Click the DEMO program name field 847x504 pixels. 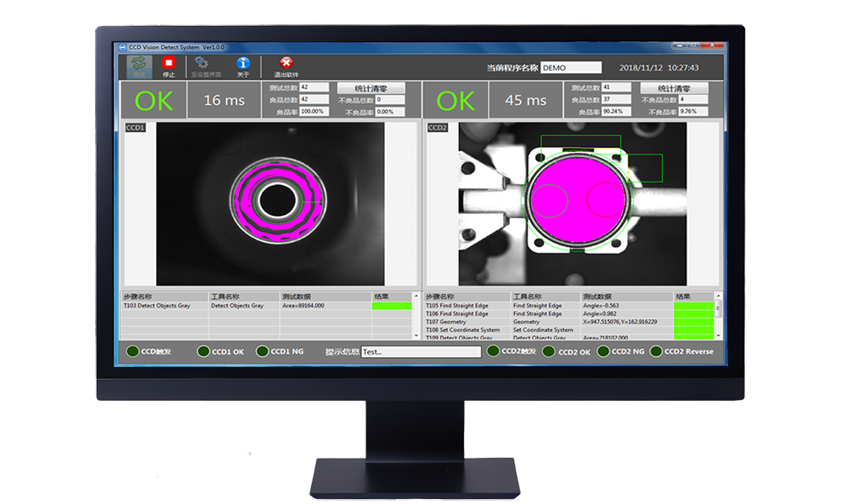point(571,67)
